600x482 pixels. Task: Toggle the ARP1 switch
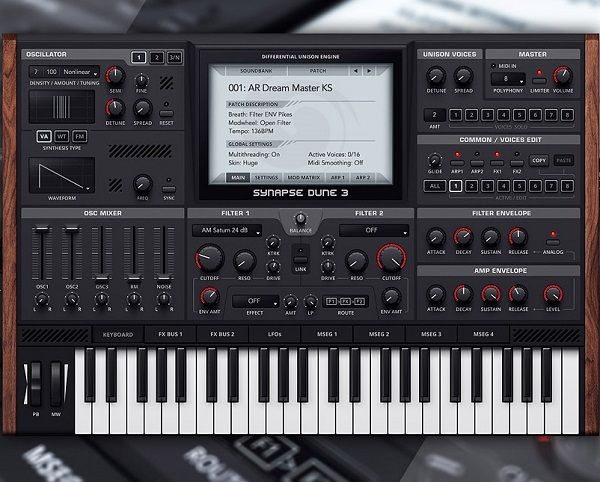(x=457, y=163)
